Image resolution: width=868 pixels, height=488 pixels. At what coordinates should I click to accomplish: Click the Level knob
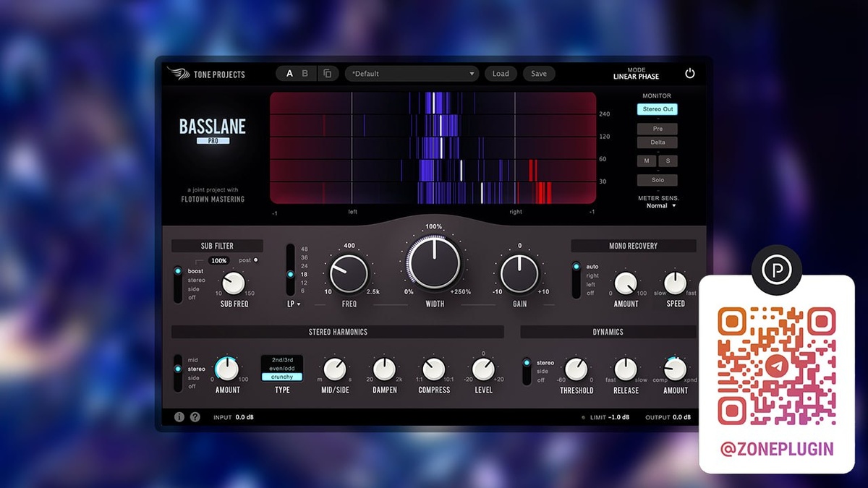pos(483,369)
